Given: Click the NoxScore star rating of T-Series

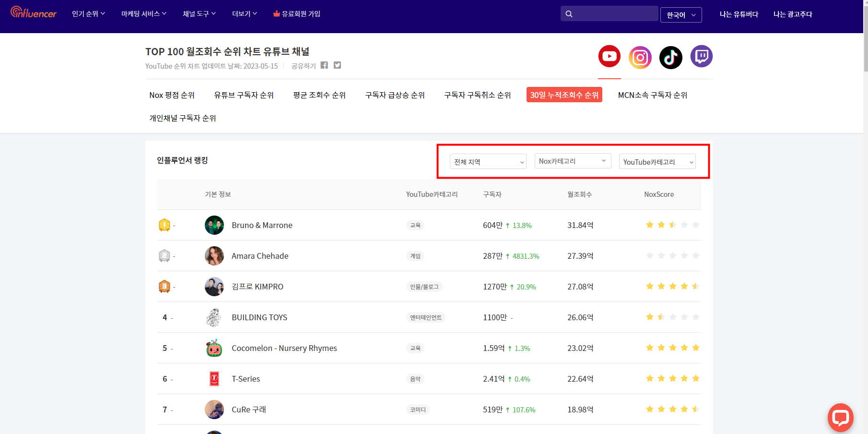Looking at the screenshot, I should [x=672, y=378].
